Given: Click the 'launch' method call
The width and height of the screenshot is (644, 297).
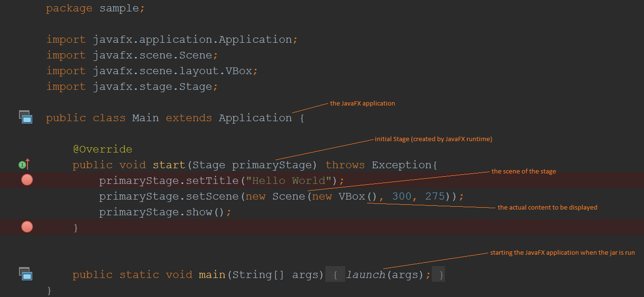Looking at the screenshot, I should click(x=366, y=275).
